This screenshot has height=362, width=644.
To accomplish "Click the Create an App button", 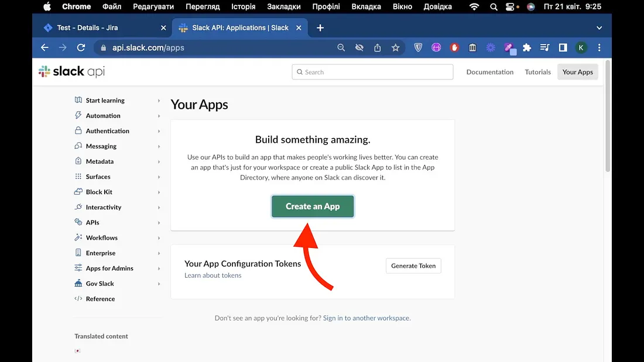I will (313, 206).
